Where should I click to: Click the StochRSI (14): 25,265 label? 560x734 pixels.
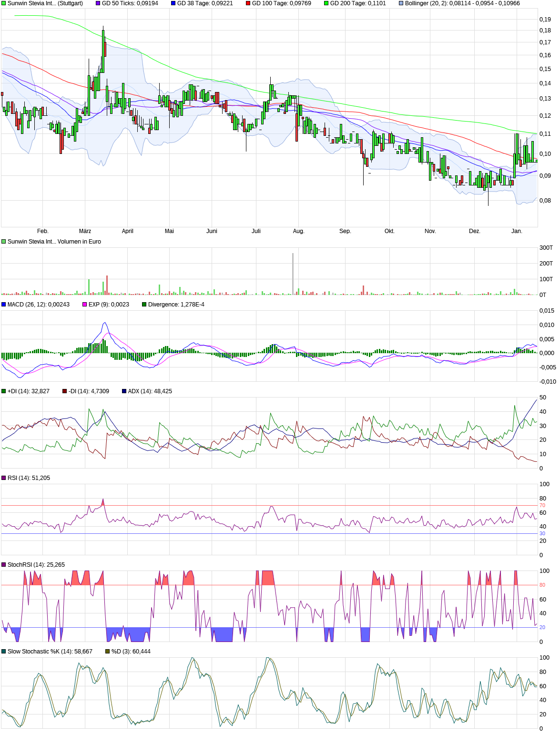point(36,565)
